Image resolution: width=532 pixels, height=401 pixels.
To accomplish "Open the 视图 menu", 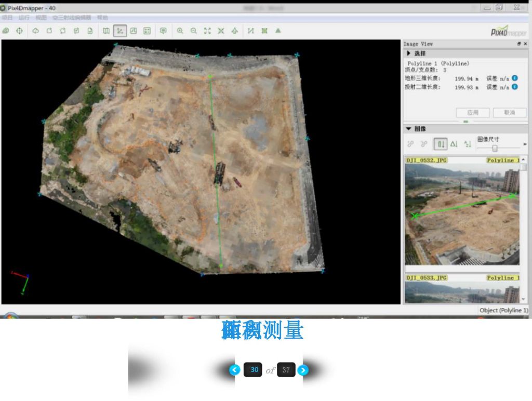I will click(41, 18).
